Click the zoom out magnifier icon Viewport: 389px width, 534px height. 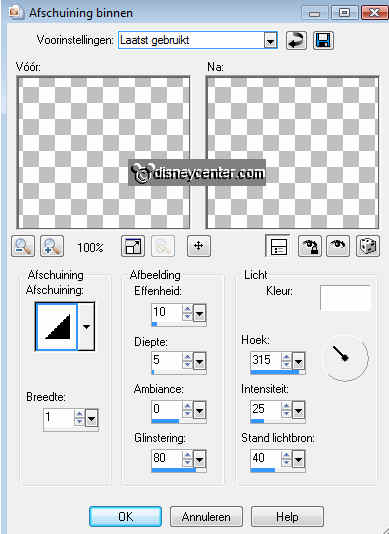click(x=23, y=246)
